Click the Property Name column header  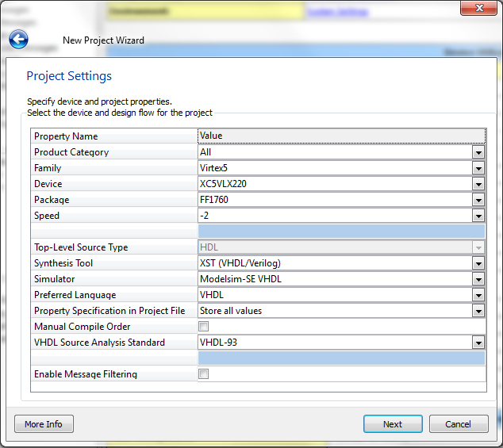click(114, 136)
